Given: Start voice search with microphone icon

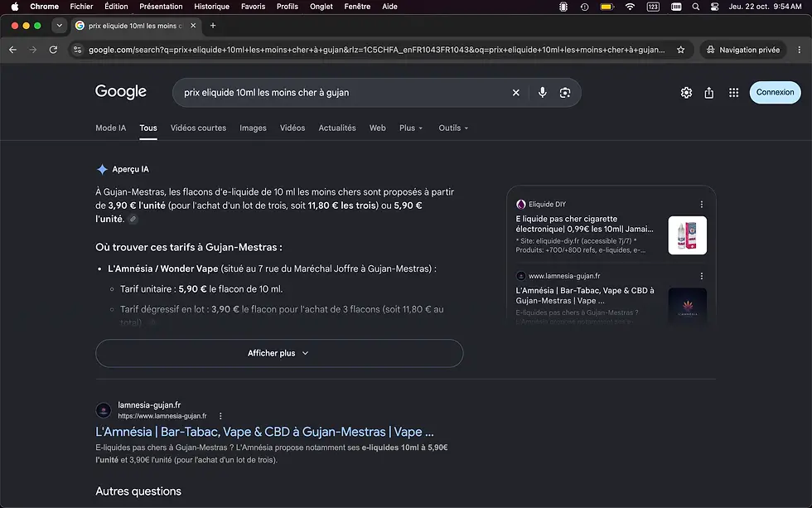Looking at the screenshot, I should pyautogui.click(x=542, y=93).
